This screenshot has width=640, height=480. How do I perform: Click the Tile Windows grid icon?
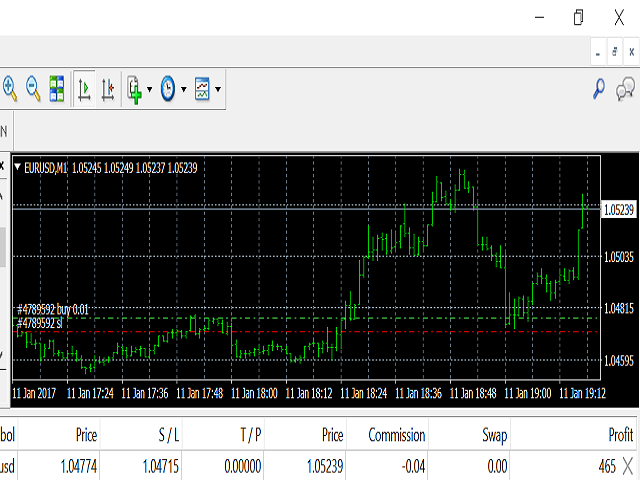coord(56,89)
